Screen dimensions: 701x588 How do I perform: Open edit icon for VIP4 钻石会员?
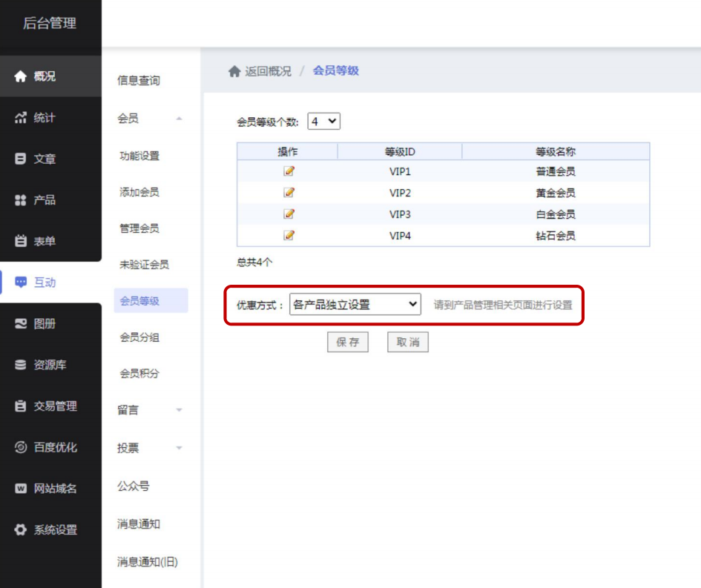(289, 236)
